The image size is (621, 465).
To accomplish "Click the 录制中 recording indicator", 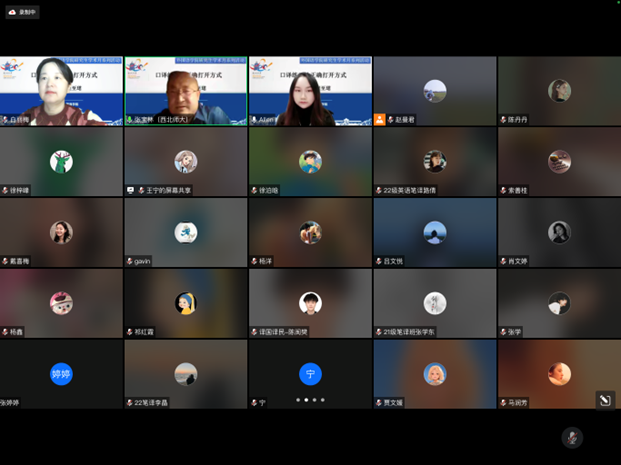I will [22, 12].
